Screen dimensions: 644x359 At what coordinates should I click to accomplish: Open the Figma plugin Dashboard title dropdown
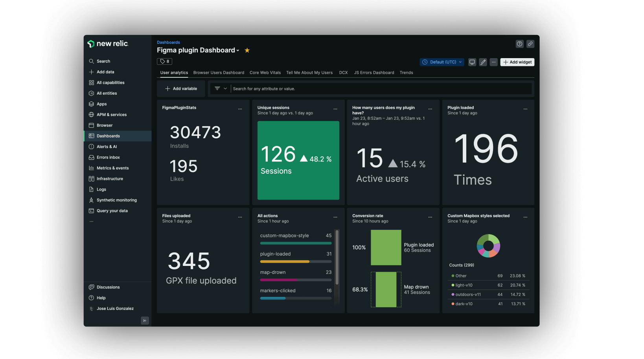198,50
